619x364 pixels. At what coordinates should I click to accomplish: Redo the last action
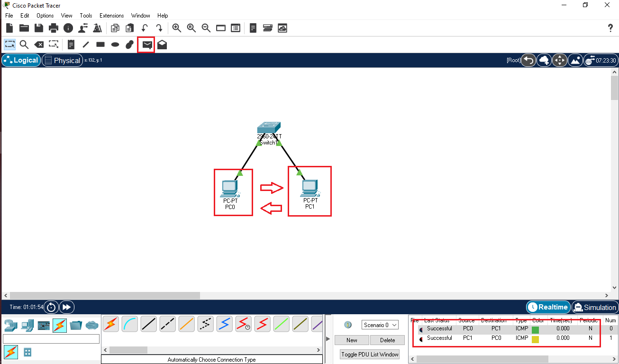(x=159, y=28)
